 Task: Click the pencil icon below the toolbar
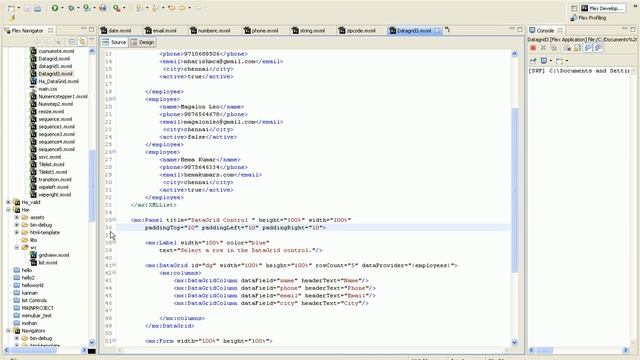tap(12, 18)
